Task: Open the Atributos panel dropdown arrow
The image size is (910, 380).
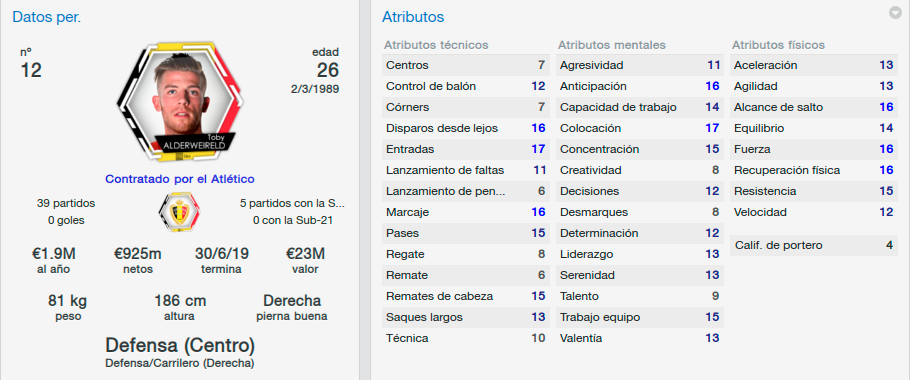Action: (x=895, y=13)
